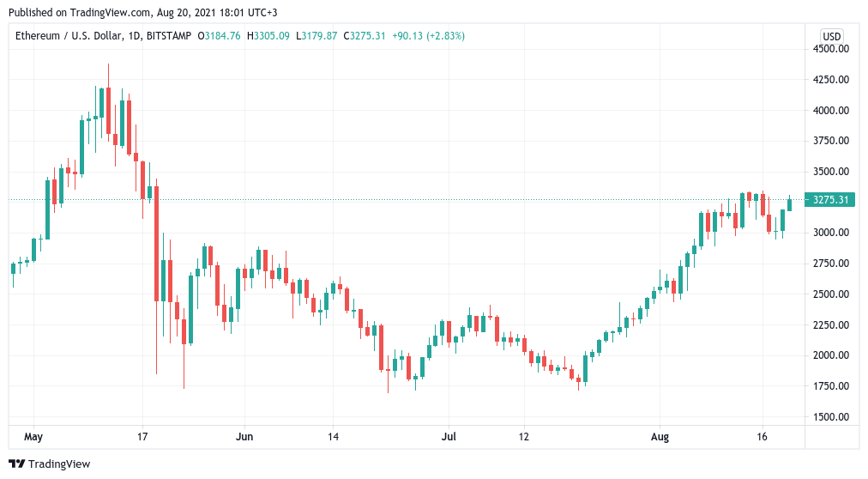868x479 pixels.
Task: Click the Jul label on time axis
Action: click(x=447, y=437)
